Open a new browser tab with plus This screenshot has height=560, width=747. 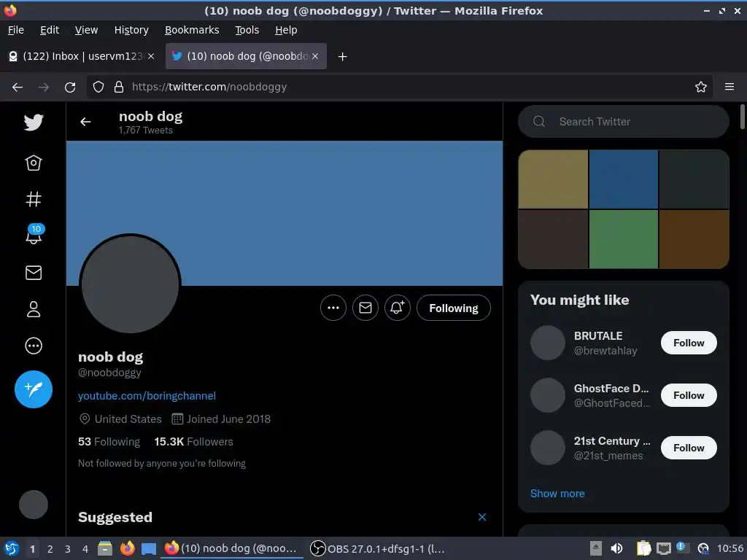point(342,57)
